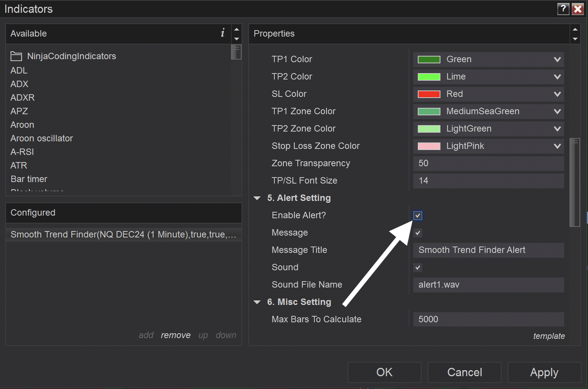This screenshot has height=389, width=588.
Task: Collapse the 6. Misc Setting section
Action: [257, 302]
